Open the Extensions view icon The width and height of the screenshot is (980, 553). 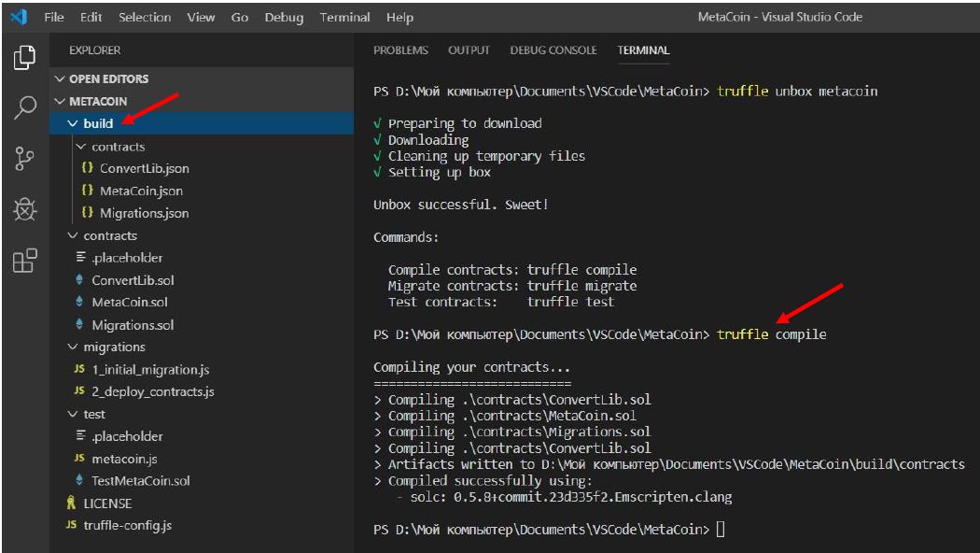25,261
